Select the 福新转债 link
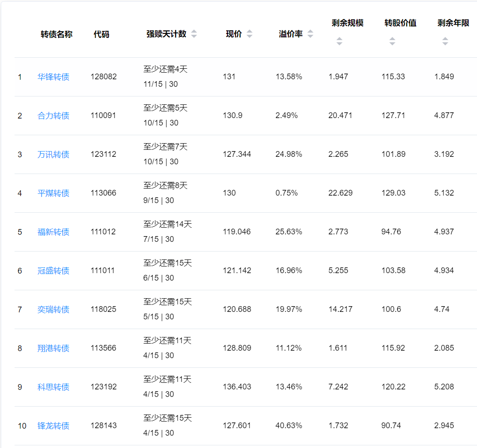This screenshot has height=448, width=477. coord(53,232)
